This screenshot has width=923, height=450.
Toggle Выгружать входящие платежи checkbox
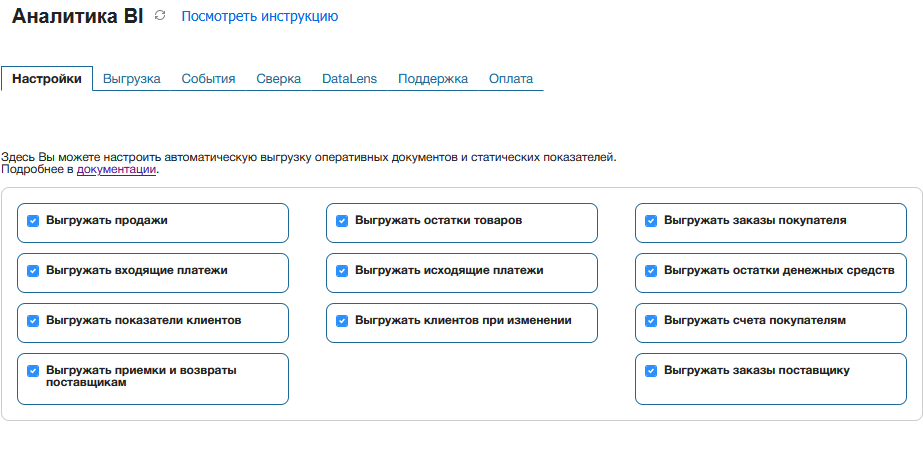[33, 271]
